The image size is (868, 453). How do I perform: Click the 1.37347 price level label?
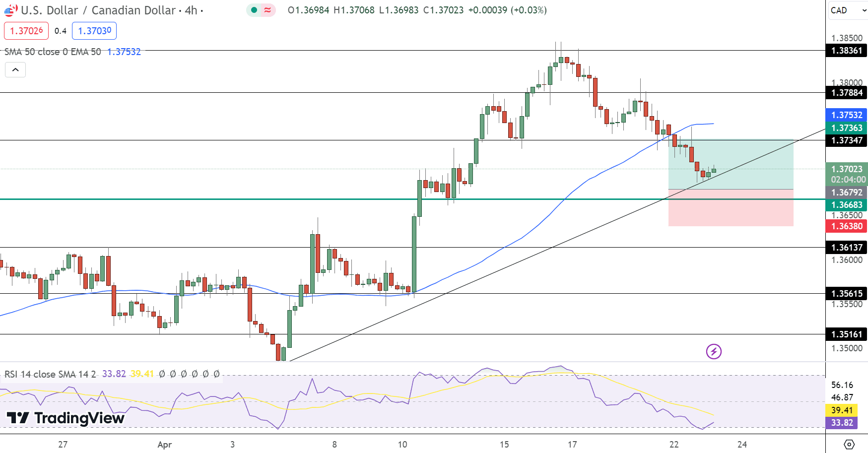click(847, 140)
